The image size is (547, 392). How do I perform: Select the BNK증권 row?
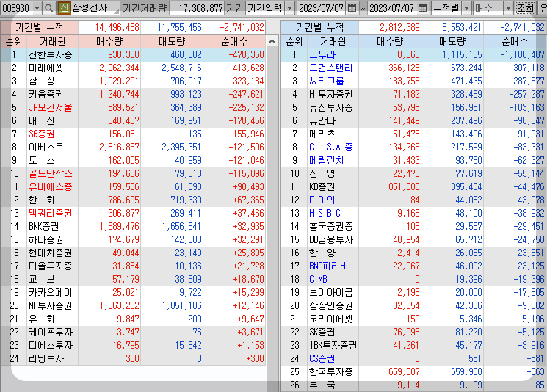133,227
